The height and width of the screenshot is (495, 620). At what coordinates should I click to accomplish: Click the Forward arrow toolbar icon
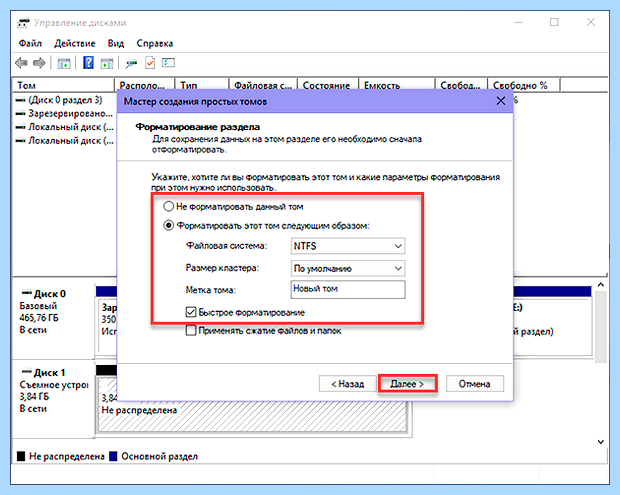pyautogui.click(x=39, y=63)
